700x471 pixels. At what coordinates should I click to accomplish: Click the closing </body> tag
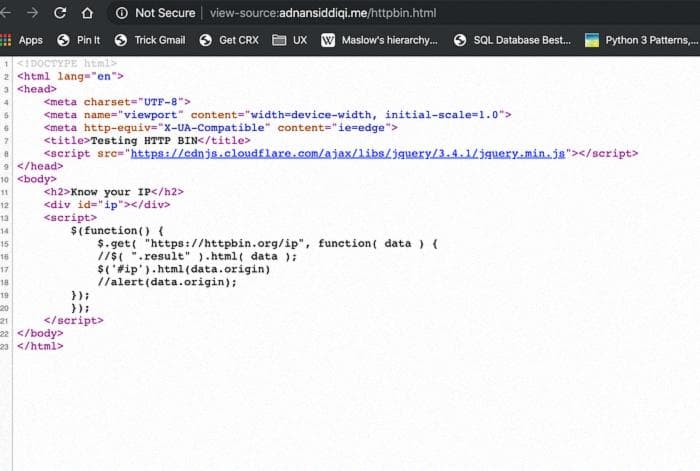click(x=40, y=333)
